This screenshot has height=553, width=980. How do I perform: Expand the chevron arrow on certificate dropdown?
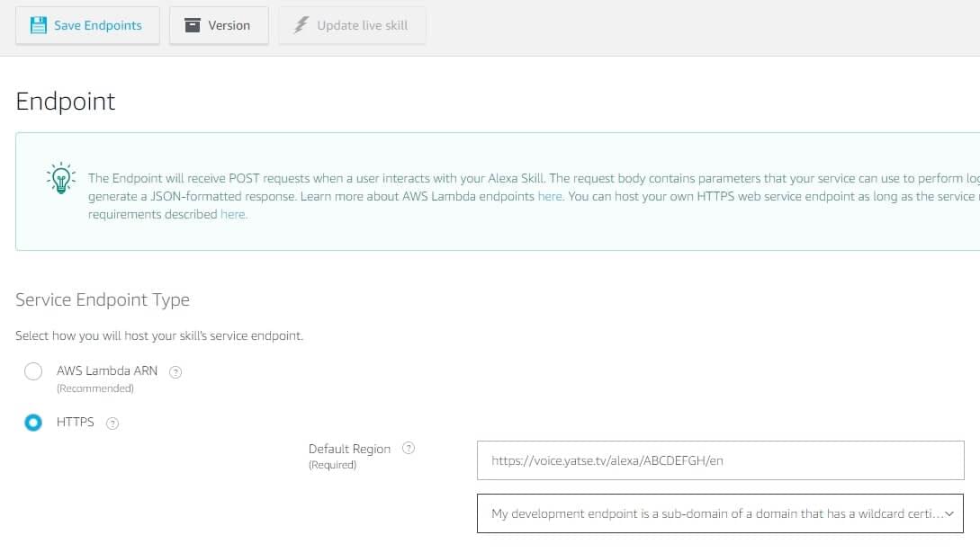click(x=949, y=513)
